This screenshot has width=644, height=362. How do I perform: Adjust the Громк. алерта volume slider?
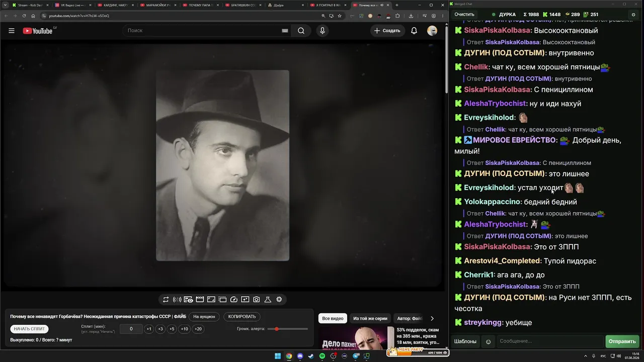coord(288,329)
